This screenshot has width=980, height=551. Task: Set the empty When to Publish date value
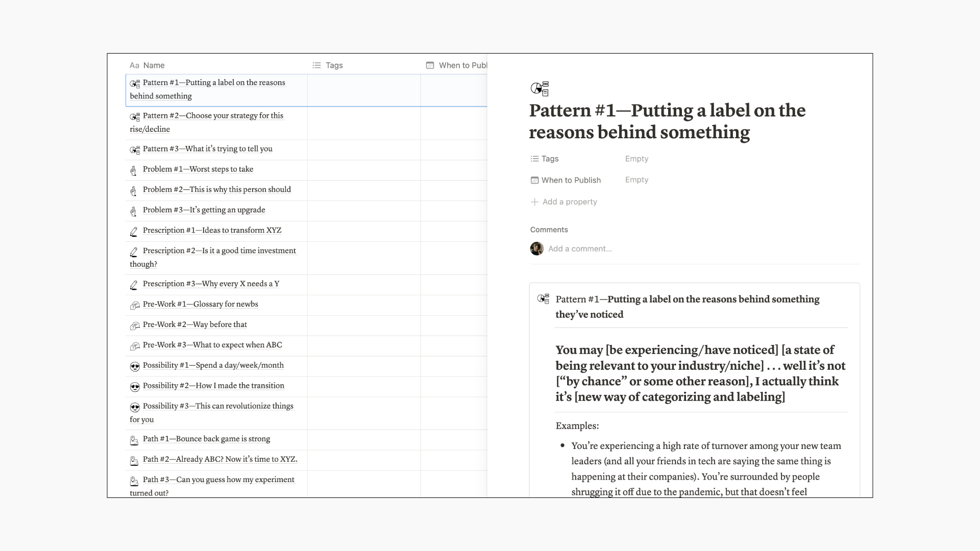(636, 180)
